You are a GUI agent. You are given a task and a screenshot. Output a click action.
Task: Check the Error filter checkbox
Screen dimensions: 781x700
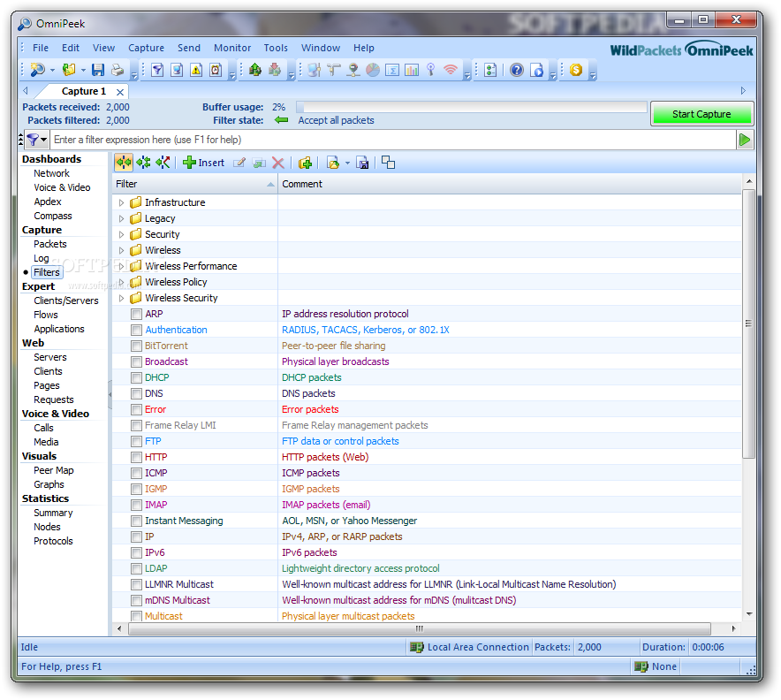coord(136,409)
